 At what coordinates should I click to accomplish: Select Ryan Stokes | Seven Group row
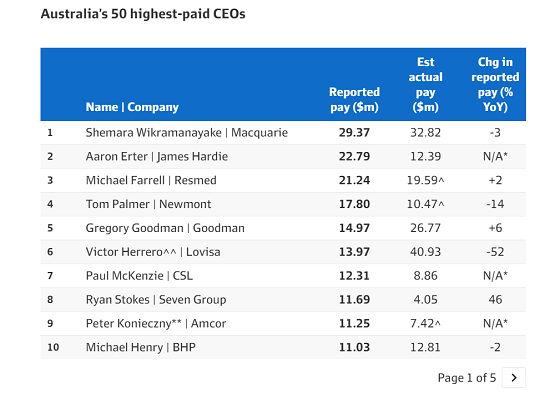tap(283, 299)
